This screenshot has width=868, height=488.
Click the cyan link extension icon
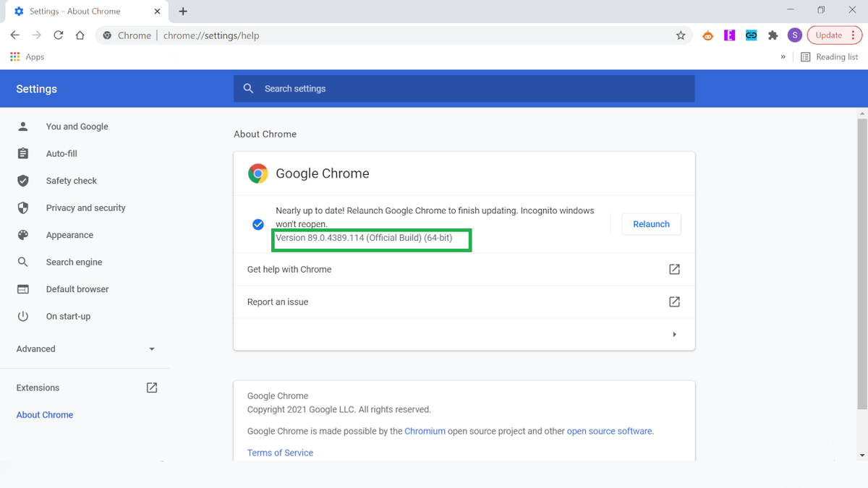751,35
